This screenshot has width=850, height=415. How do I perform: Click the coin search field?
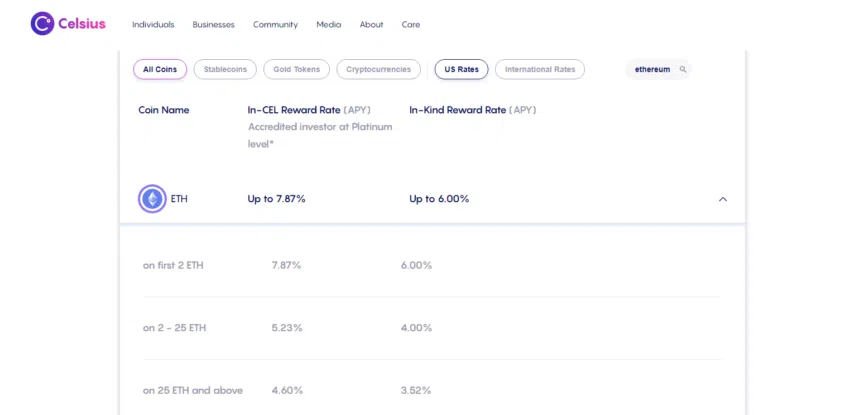(x=652, y=69)
